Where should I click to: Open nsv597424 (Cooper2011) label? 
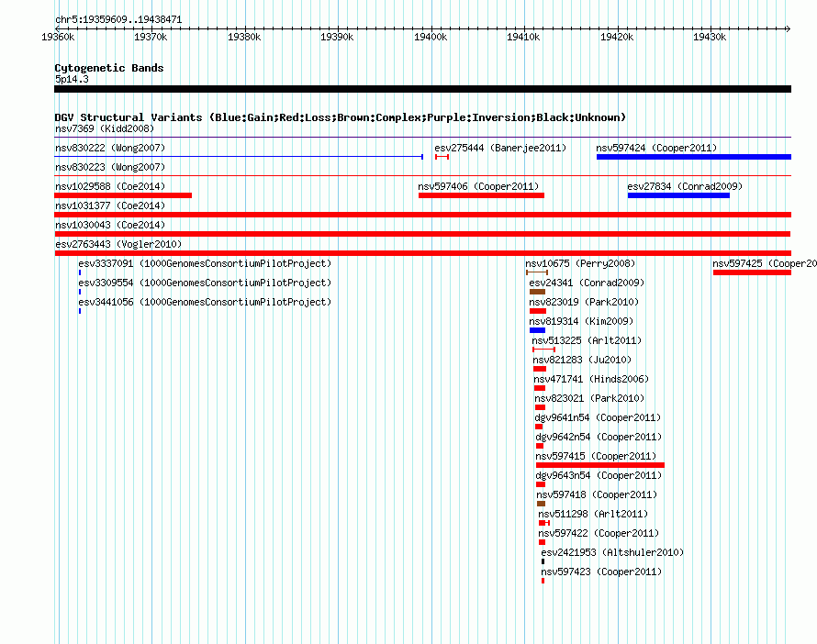coord(656,148)
